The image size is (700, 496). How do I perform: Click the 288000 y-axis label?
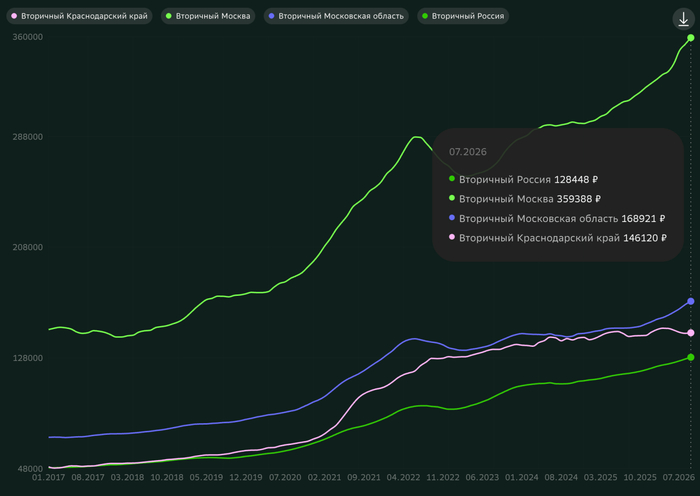(x=28, y=137)
